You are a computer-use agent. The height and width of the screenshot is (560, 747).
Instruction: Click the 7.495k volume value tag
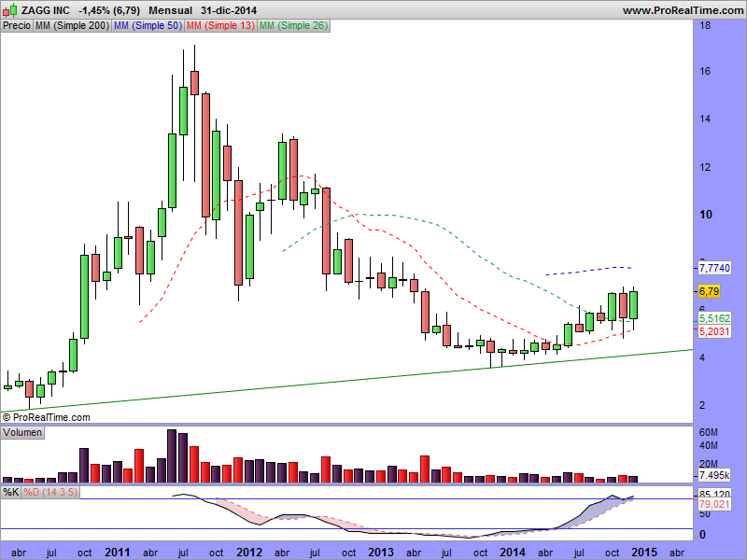pyautogui.click(x=714, y=475)
